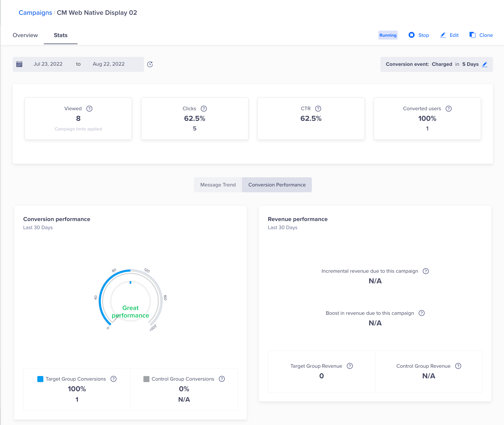The height and width of the screenshot is (425, 504).
Task: Go to Campaigns breadcrumb link
Action: [35, 12]
